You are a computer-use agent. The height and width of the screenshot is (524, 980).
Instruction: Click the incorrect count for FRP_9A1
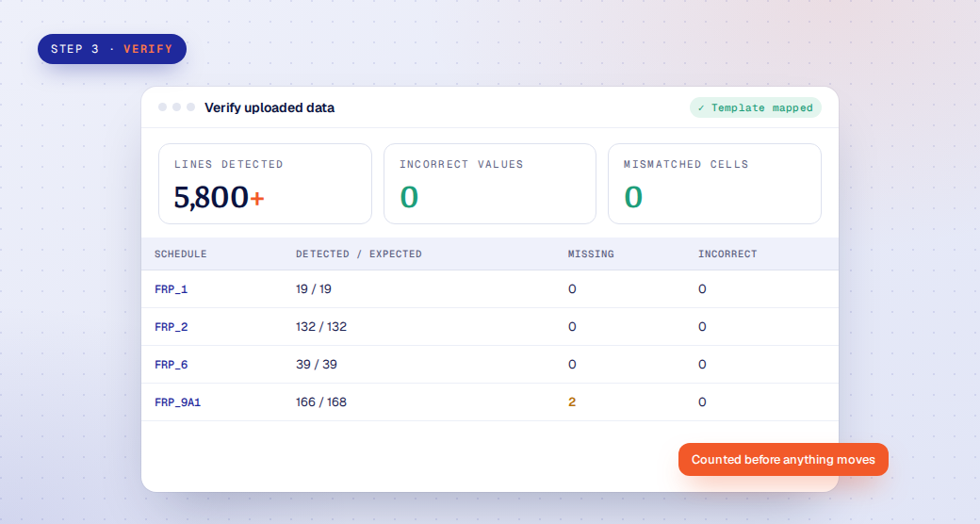tap(703, 401)
